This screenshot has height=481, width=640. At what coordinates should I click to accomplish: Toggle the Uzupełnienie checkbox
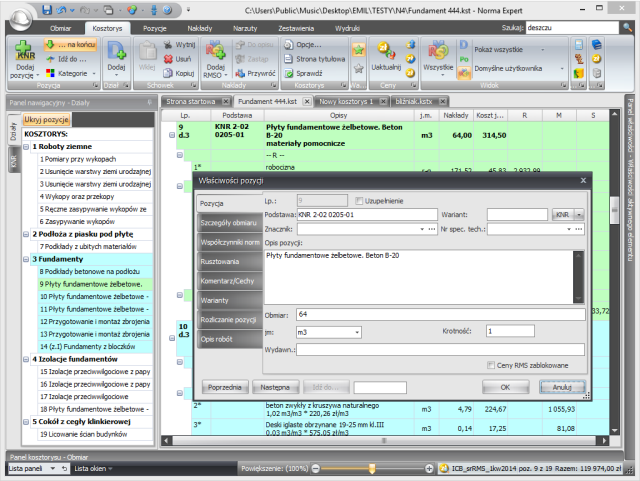click(358, 201)
